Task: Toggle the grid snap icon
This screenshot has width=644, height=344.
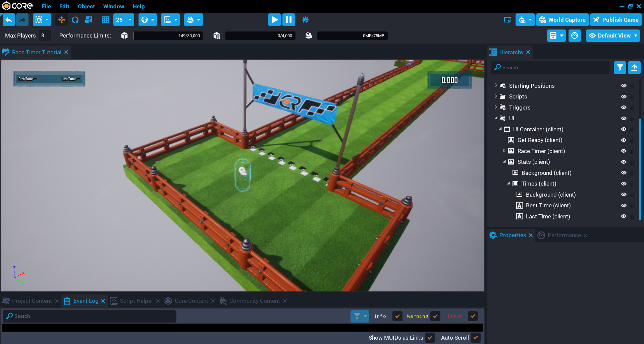Action: [105, 20]
